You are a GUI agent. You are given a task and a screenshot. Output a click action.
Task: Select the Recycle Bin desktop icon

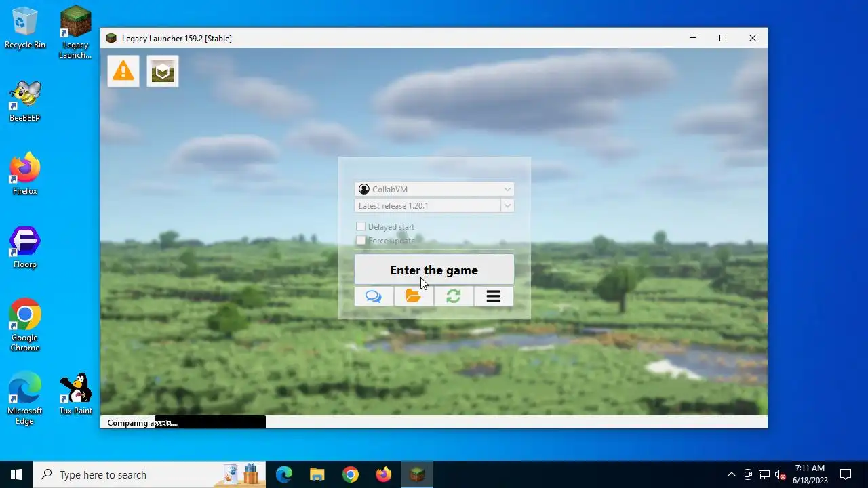point(25,28)
